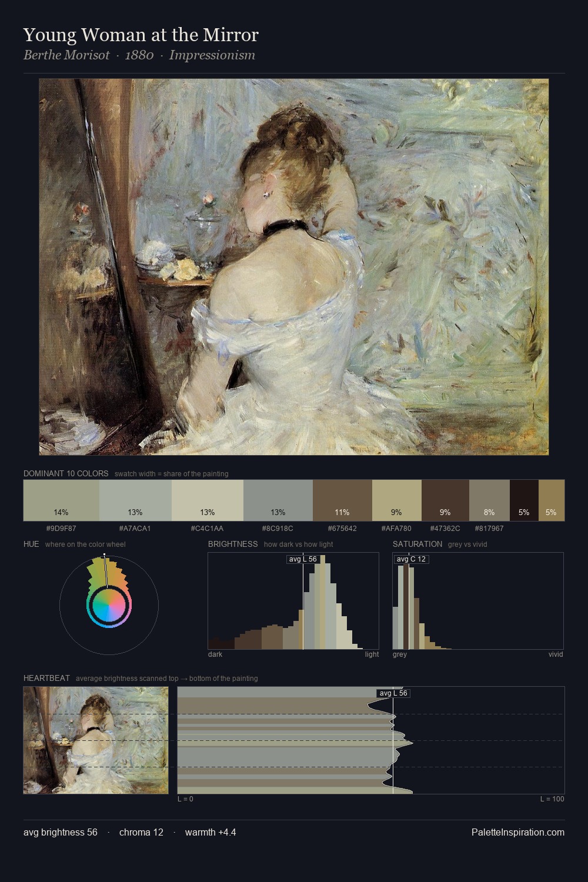This screenshot has height=882, width=588.
Task: Click the 'where on the color wheel' caption
Action: pos(85,544)
